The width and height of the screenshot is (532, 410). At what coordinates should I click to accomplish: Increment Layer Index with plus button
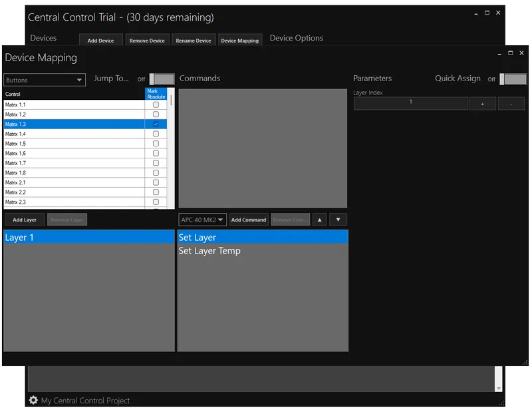click(x=482, y=104)
